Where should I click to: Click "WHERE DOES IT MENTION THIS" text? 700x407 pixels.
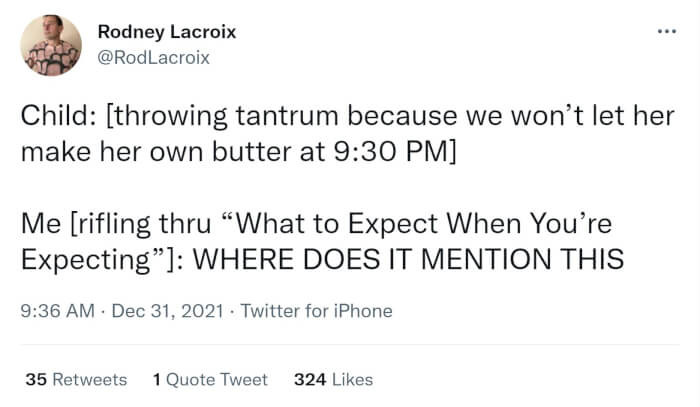pos(407,259)
